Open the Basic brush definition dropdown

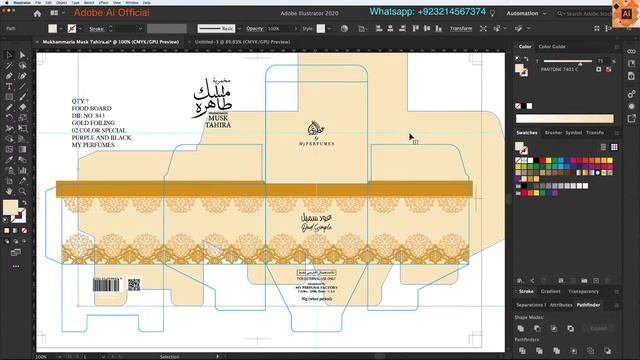tap(239, 29)
